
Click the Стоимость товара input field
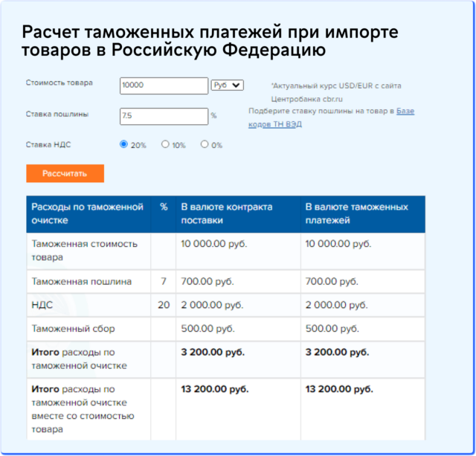point(164,86)
